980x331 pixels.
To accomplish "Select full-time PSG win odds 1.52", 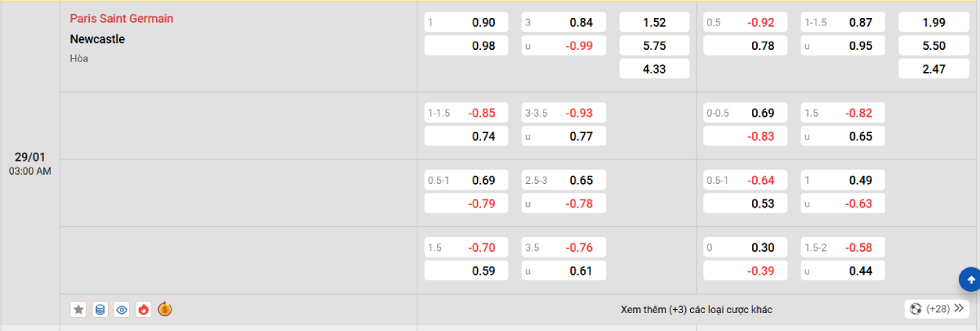I will click(x=654, y=23).
